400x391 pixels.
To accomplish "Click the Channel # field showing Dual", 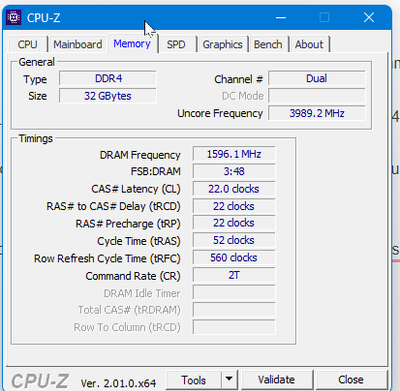I will click(x=317, y=78).
